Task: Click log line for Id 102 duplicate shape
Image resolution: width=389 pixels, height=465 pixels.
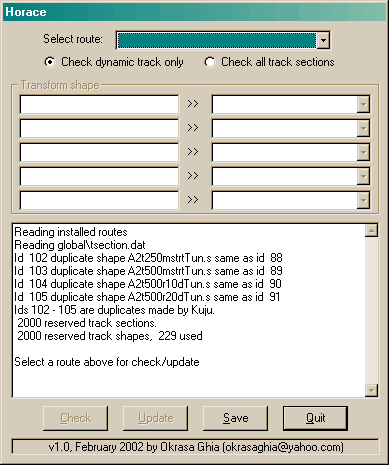Action: (x=148, y=258)
